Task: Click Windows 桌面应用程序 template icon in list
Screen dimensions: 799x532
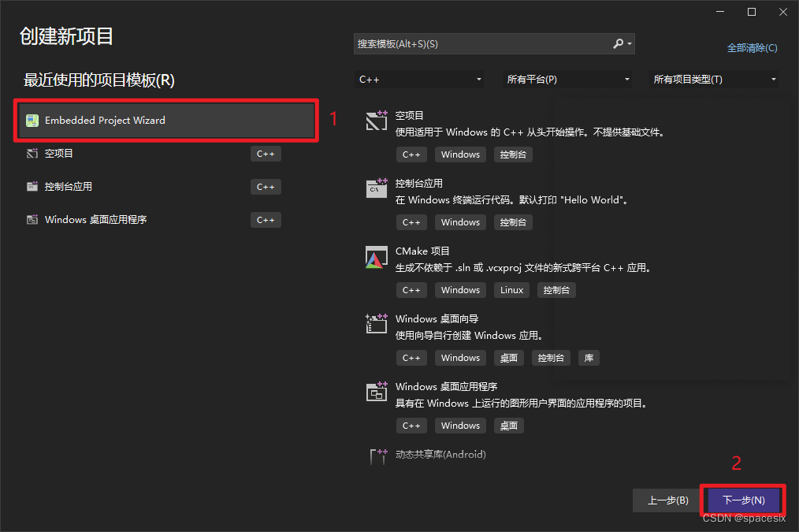Action: (377, 392)
